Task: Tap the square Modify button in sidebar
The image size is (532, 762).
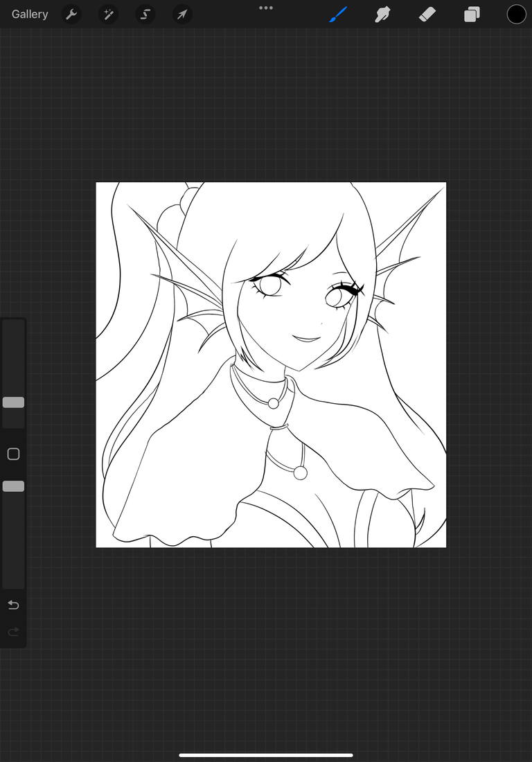Action: point(14,454)
